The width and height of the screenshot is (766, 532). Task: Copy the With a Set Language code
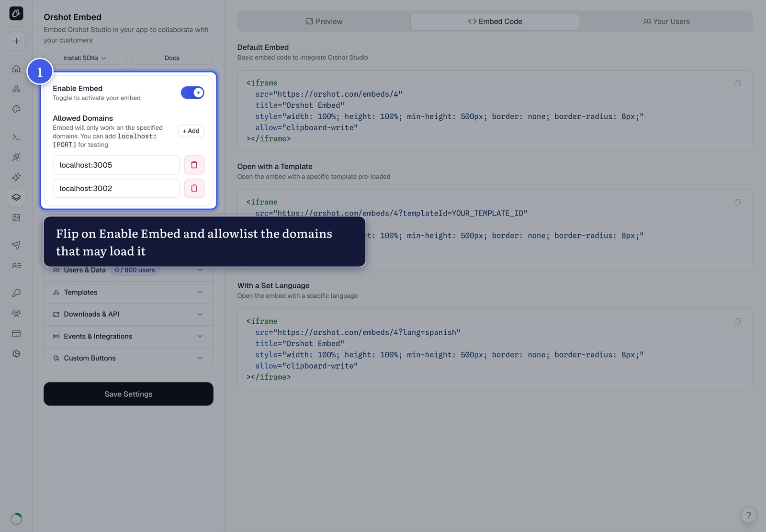click(x=738, y=322)
